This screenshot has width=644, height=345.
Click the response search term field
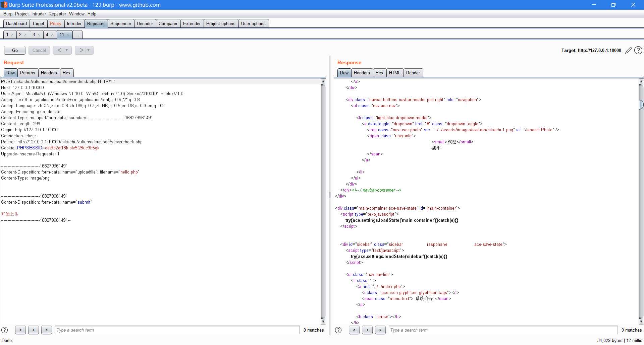tap(503, 330)
